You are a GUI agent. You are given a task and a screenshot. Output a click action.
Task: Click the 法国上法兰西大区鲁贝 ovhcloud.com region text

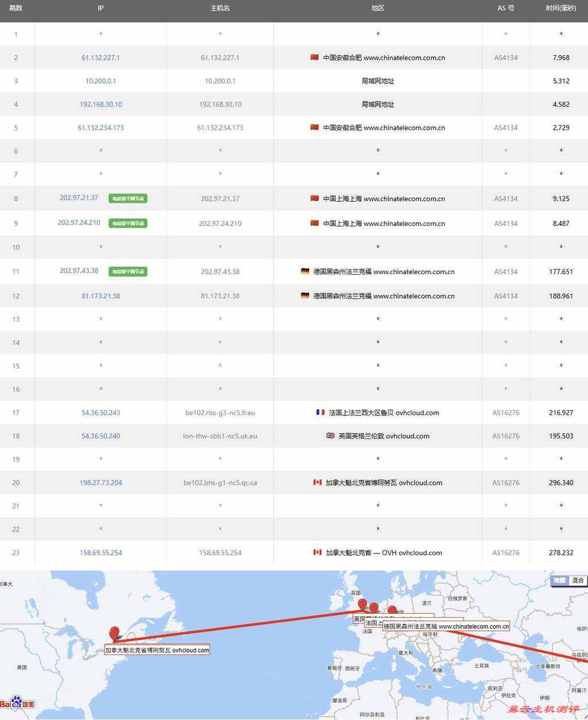click(x=384, y=413)
